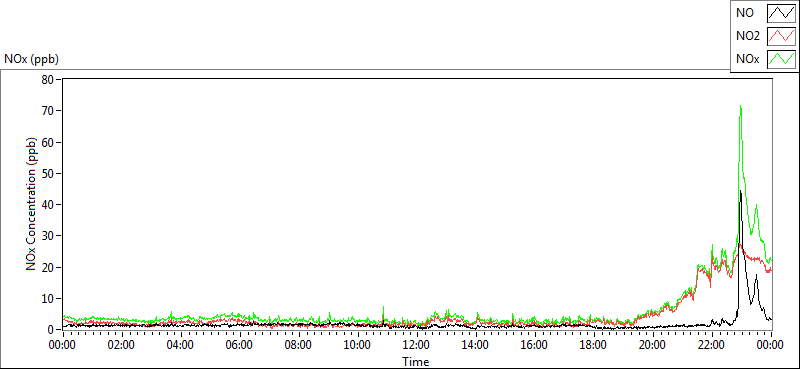The height and width of the screenshot is (369, 800).
Task: Click the 80 maximum y-axis value
Action: point(49,80)
